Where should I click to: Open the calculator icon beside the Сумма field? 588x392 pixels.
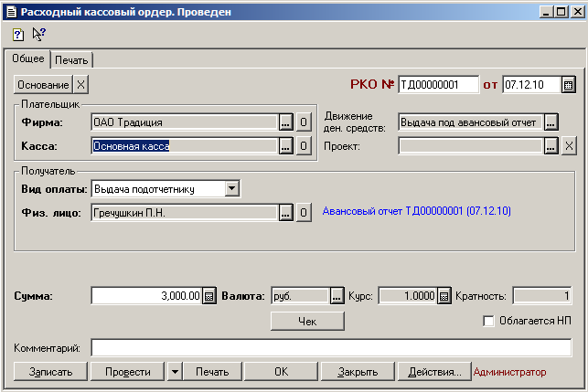click(x=208, y=295)
